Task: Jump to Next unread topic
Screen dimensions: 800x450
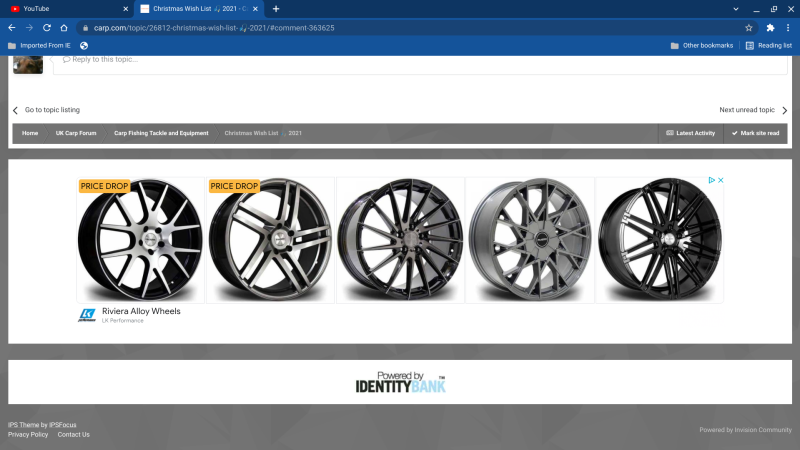Action: tap(747, 110)
